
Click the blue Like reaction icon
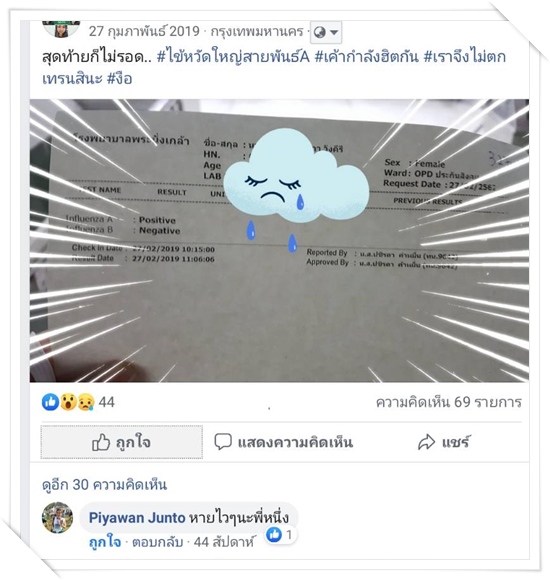tap(50, 402)
